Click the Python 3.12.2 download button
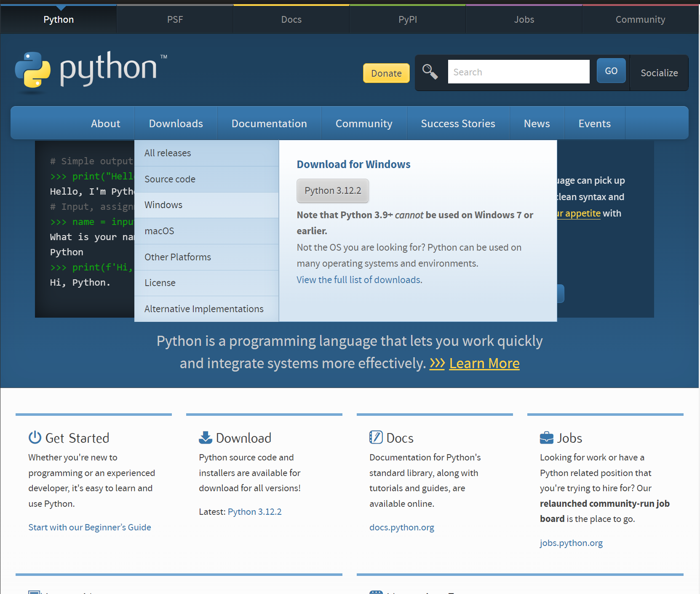 (x=333, y=191)
